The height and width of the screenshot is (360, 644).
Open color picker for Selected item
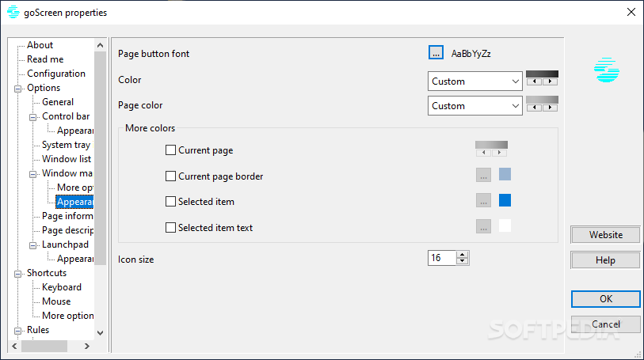[483, 200]
